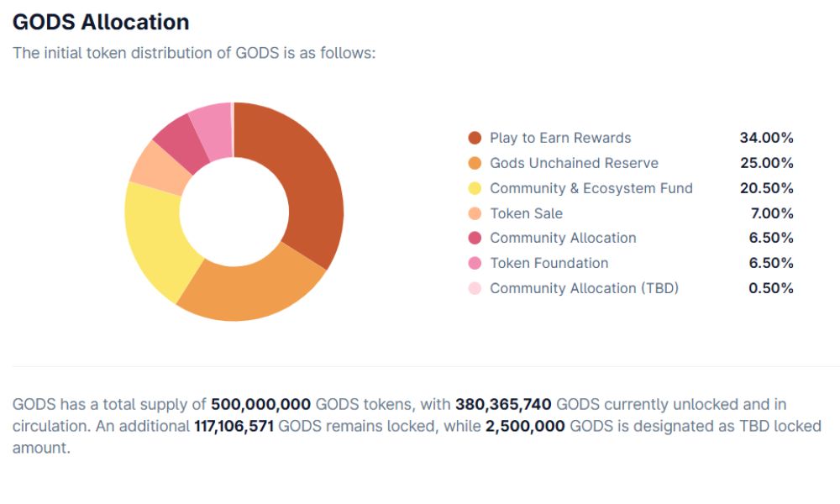Select the Gods Unchained Reserve legend label
The image size is (840, 504).
574,163
